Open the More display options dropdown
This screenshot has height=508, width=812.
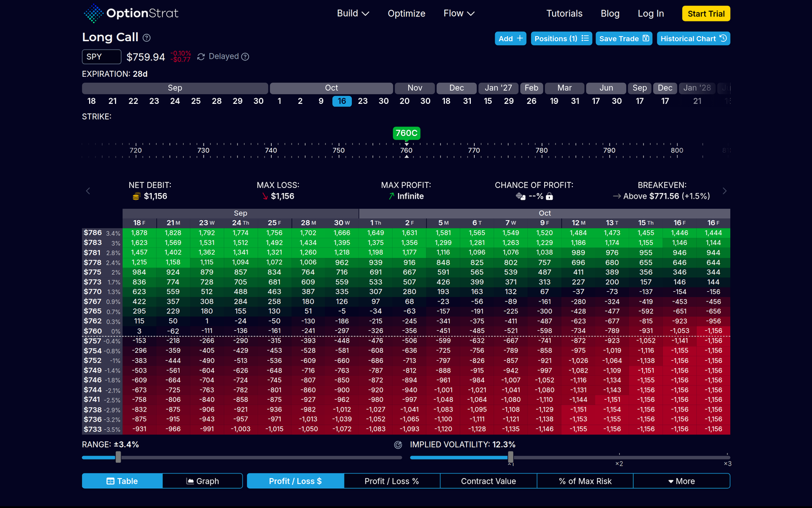tap(682, 481)
